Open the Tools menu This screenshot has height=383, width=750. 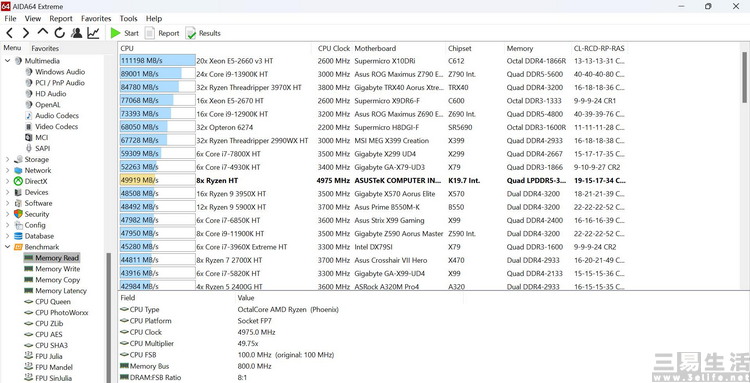128,19
